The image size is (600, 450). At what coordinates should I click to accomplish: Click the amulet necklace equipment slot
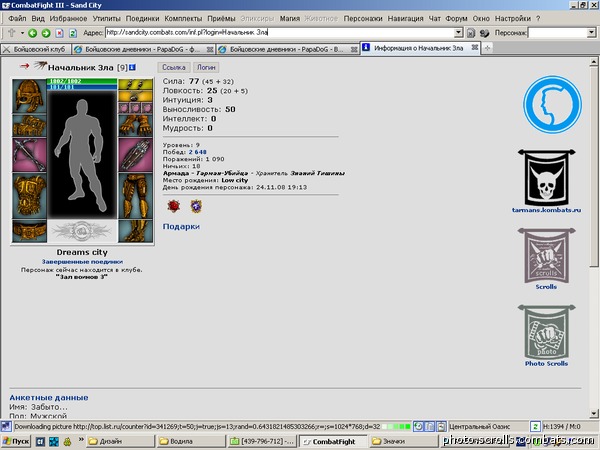[135, 96]
